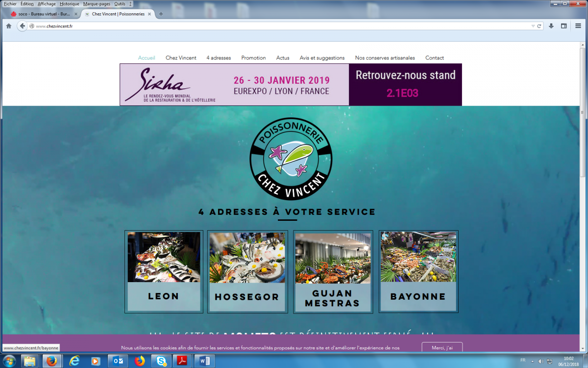Screen dimensions: 588x368
Task: Expand the URL history dropdown arrow
Action: (533, 26)
